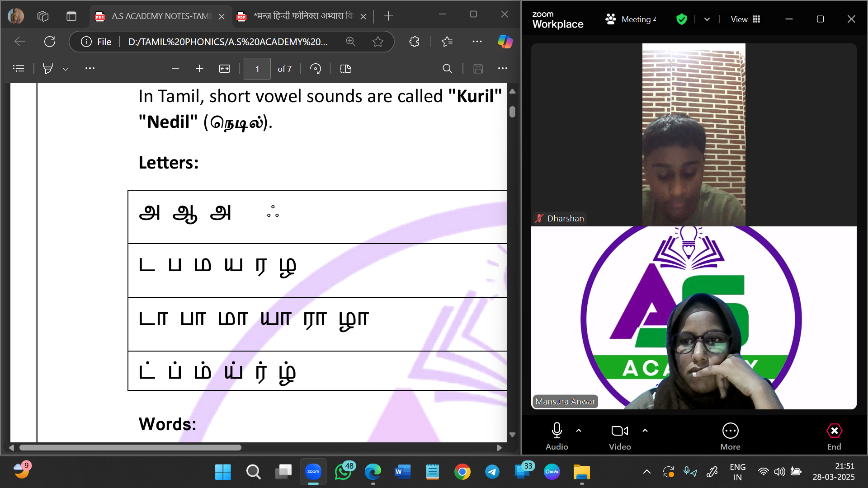
Task: Click the fit to width icon
Action: click(224, 69)
